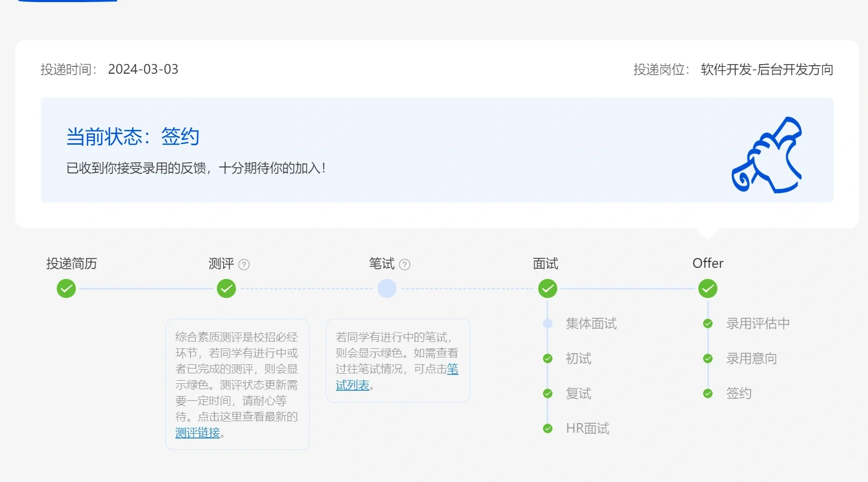
Task: Click the pale blue 笔试 step circle
Action: [x=387, y=289]
